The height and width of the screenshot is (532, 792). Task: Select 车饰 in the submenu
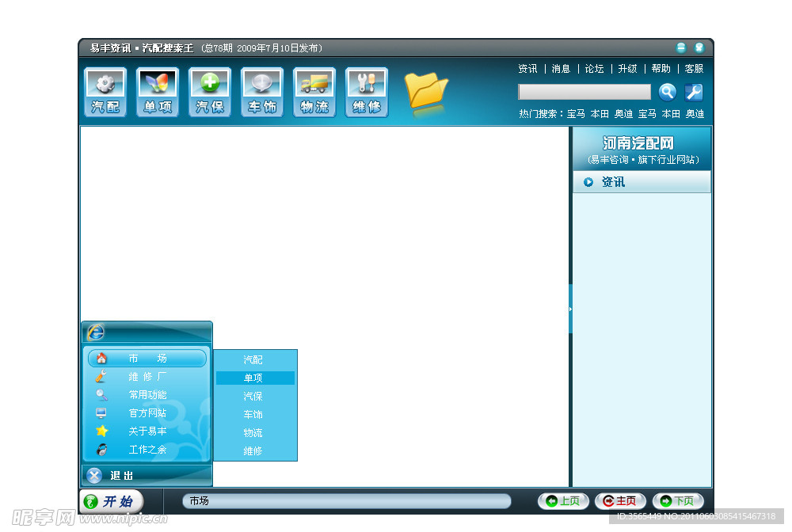(255, 414)
